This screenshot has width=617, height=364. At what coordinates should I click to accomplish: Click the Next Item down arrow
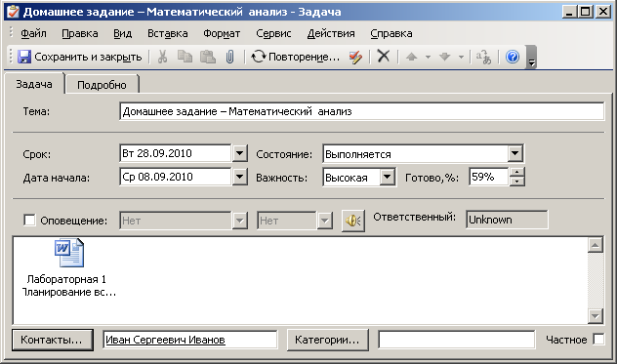[x=444, y=57]
